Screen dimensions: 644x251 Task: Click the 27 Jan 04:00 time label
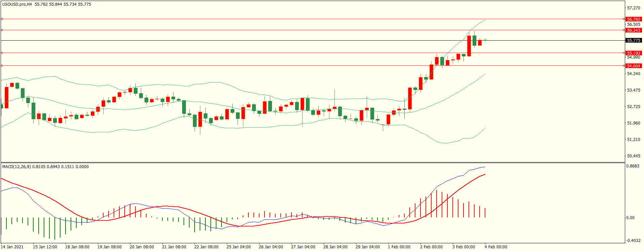[x=303, y=247]
